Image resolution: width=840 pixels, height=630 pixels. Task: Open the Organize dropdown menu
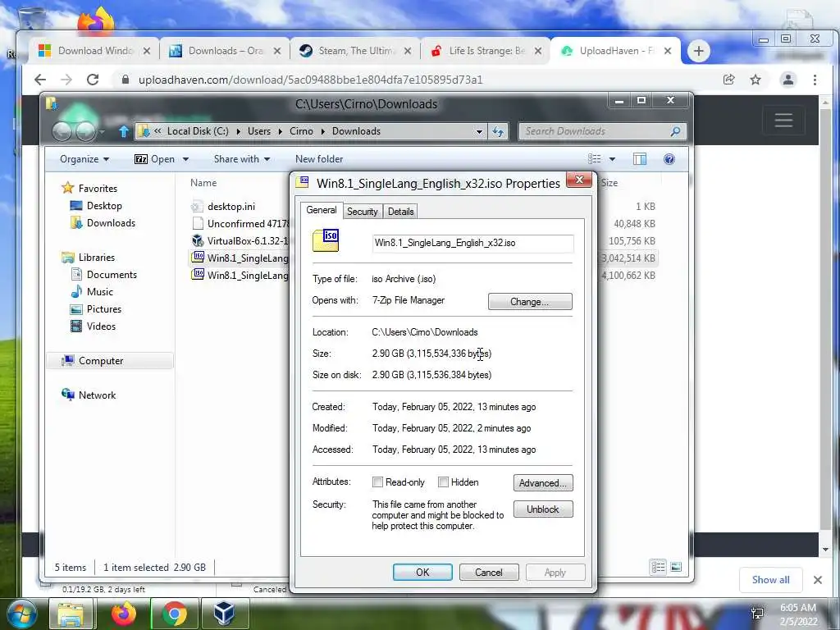coord(84,159)
